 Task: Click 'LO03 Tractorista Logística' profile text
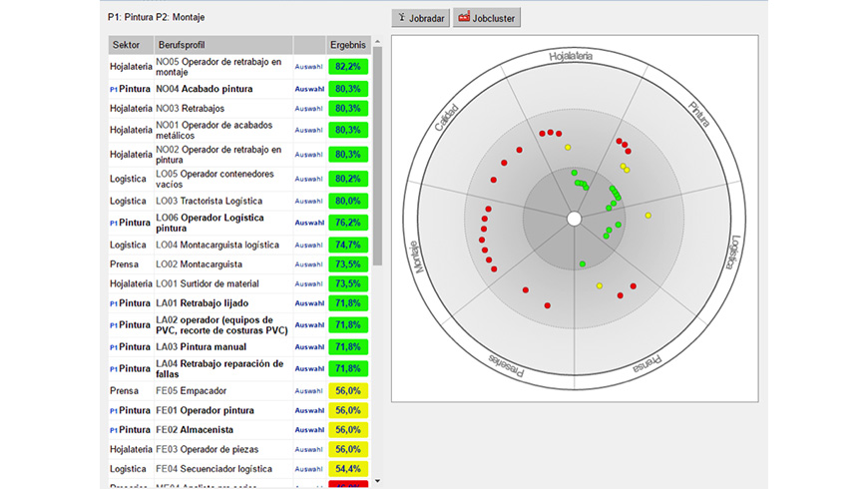[210, 201]
